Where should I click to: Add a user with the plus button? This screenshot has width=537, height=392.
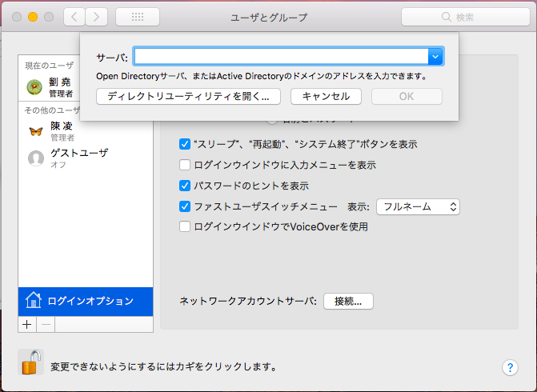(x=27, y=324)
